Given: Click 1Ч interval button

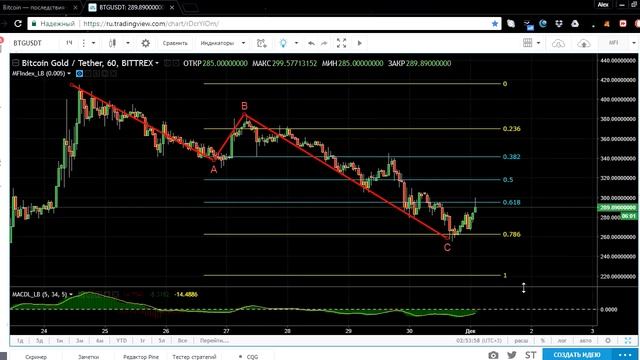Looking at the screenshot, I should point(69,43).
